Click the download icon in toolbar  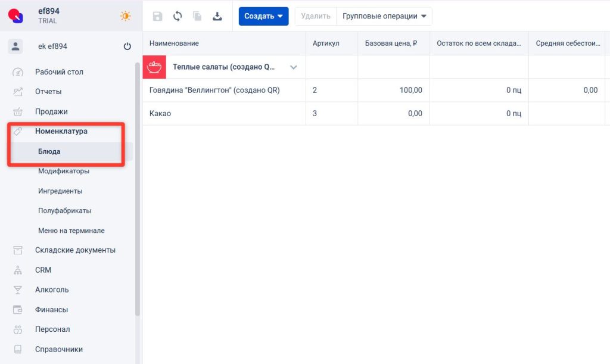click(x=217, y=16)
